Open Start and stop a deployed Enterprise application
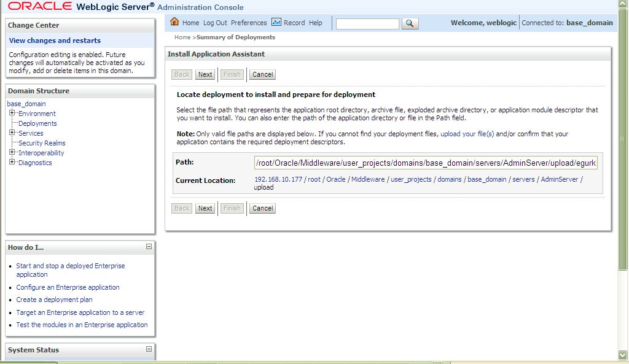The width and height of the screenshot is (629, 364). pyautogui.click(x=71, y=270)
